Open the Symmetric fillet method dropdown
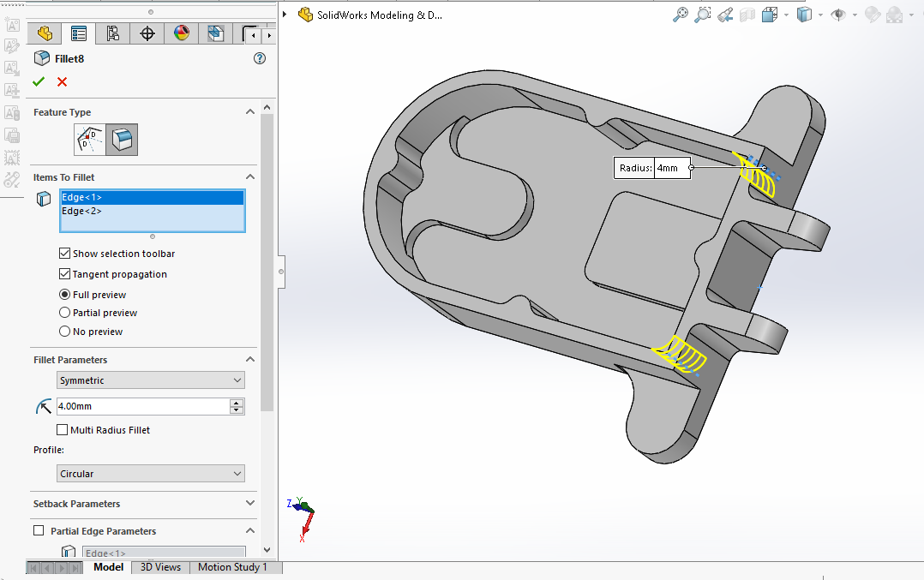The width and height of the screenshot is (924, 580). tap(151, 380)
